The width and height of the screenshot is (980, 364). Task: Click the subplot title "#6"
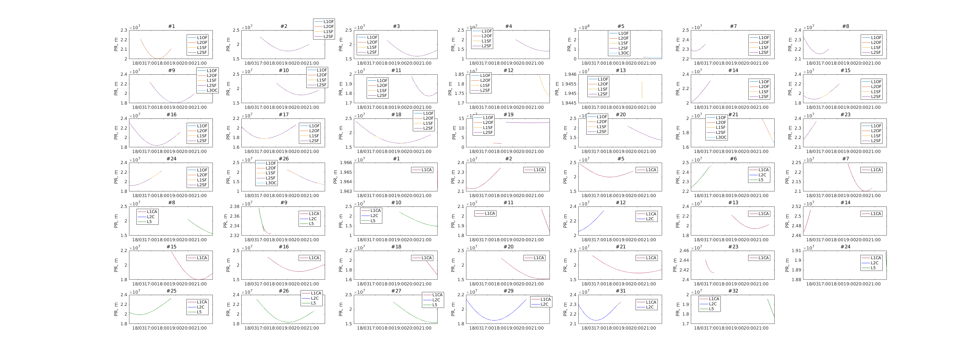(733, 159)
